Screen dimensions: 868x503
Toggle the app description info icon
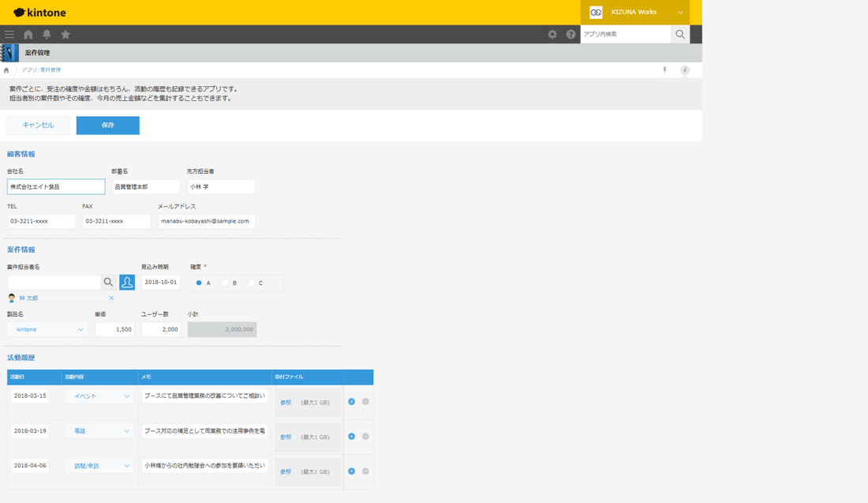[x=685, y=69]
